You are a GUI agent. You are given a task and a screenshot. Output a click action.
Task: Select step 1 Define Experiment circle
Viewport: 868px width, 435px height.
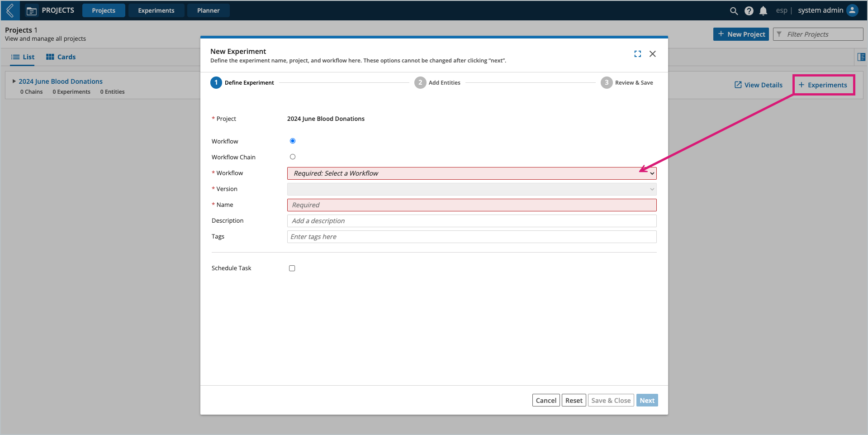coord(216,82)
